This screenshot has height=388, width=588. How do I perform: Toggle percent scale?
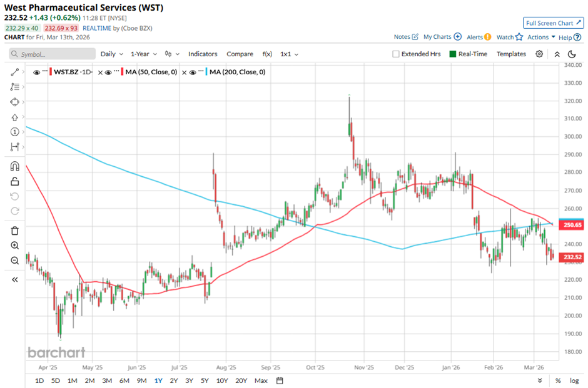[558, 381]
